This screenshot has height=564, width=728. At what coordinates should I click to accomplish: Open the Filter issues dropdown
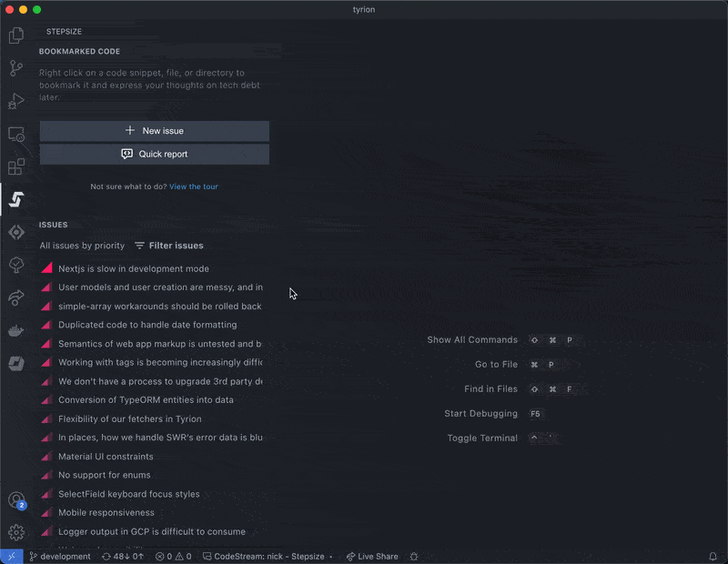point(168,246)
